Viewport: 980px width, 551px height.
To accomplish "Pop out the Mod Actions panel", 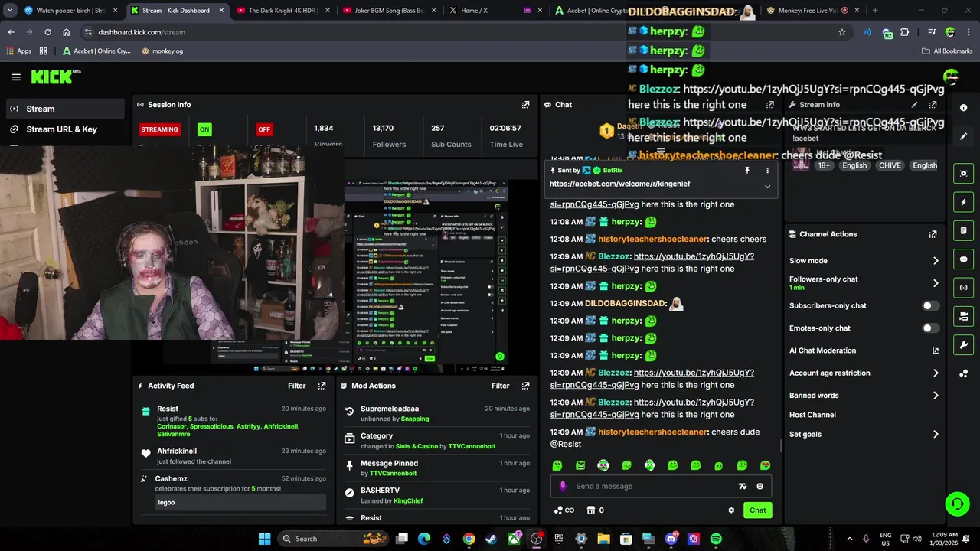I will (x=525, y=386).
